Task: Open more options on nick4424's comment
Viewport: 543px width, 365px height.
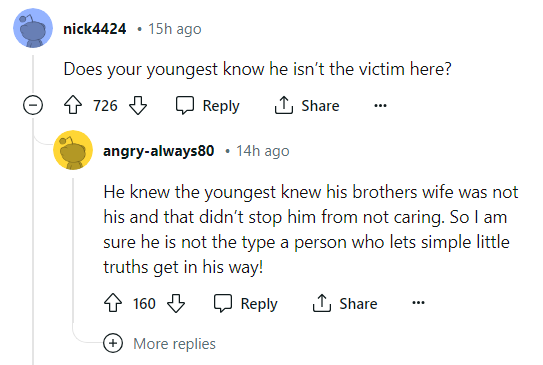Action: pyautogui.click(x=380, y=105)
